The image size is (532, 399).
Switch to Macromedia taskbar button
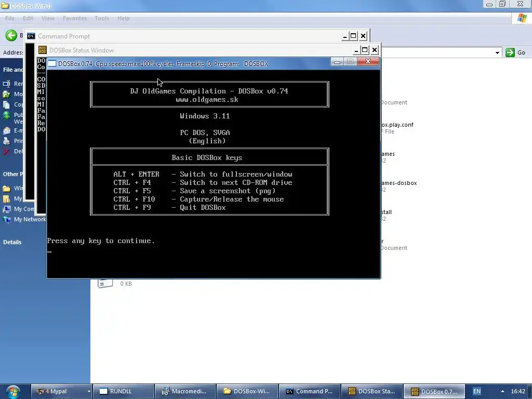(x=185, y=391)
